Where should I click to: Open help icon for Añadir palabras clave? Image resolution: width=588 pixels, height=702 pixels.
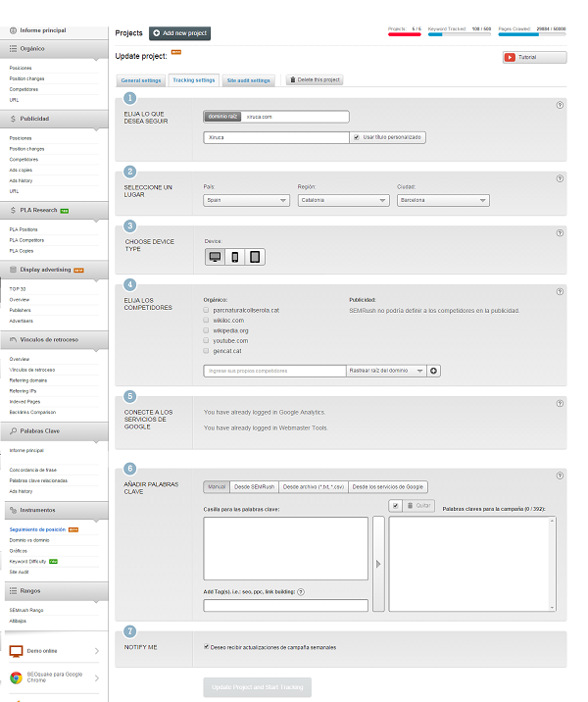[560, 476]
